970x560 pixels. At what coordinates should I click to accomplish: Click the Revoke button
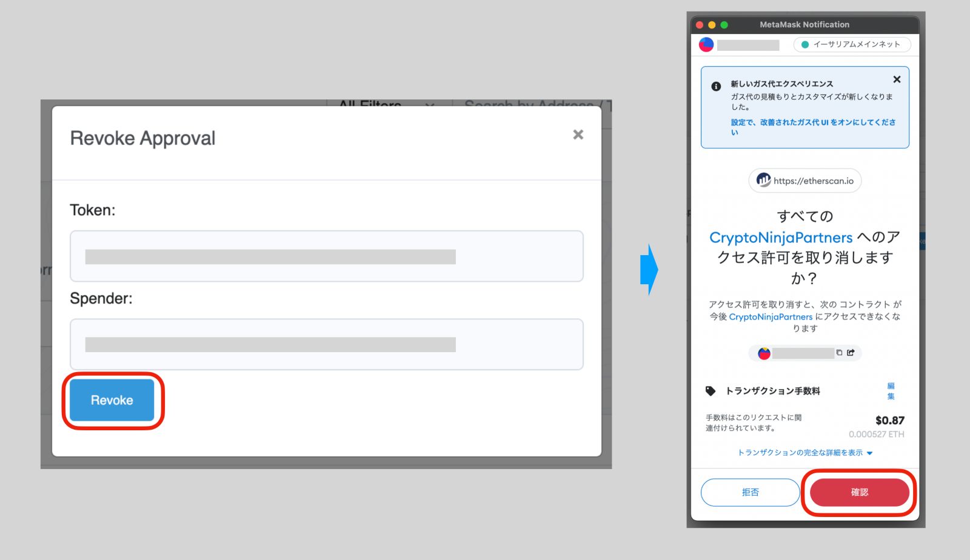[112, 400]
